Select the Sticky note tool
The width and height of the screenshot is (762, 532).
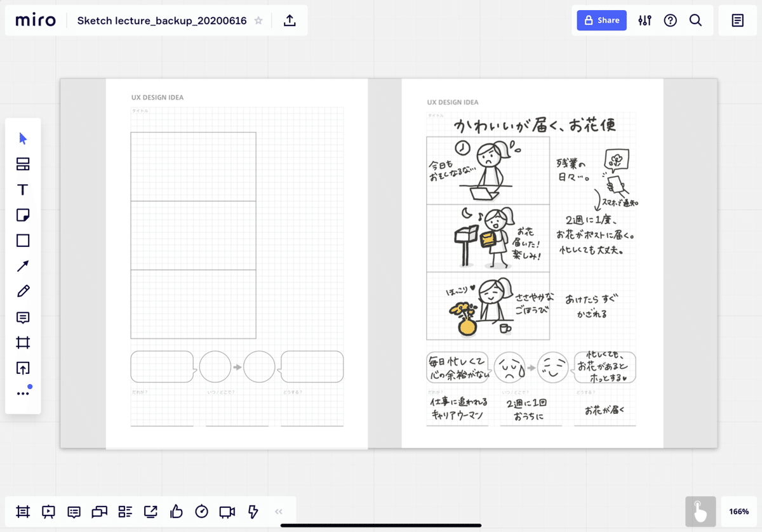(x=22, y=215)
